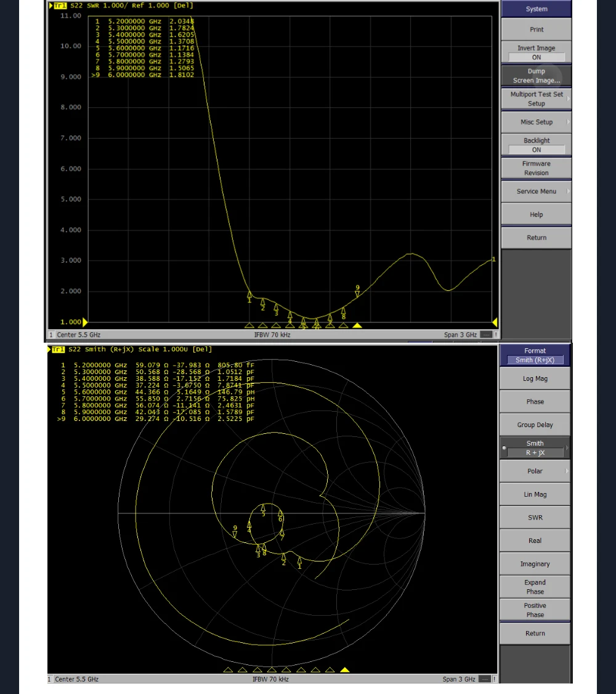Select marker 9 on the SWR trace
The width and height of the screenshot is (616, 694).
[357, 292]
